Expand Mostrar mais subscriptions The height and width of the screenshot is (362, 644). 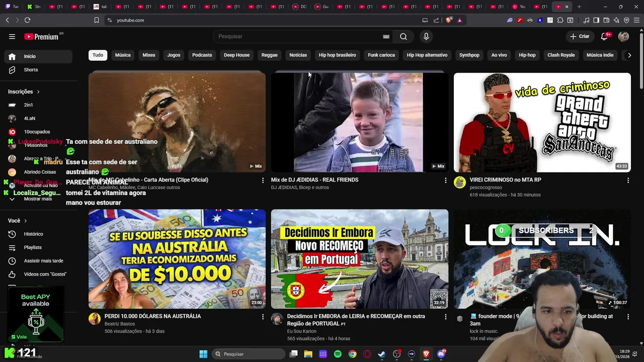(x=38, y=199)
